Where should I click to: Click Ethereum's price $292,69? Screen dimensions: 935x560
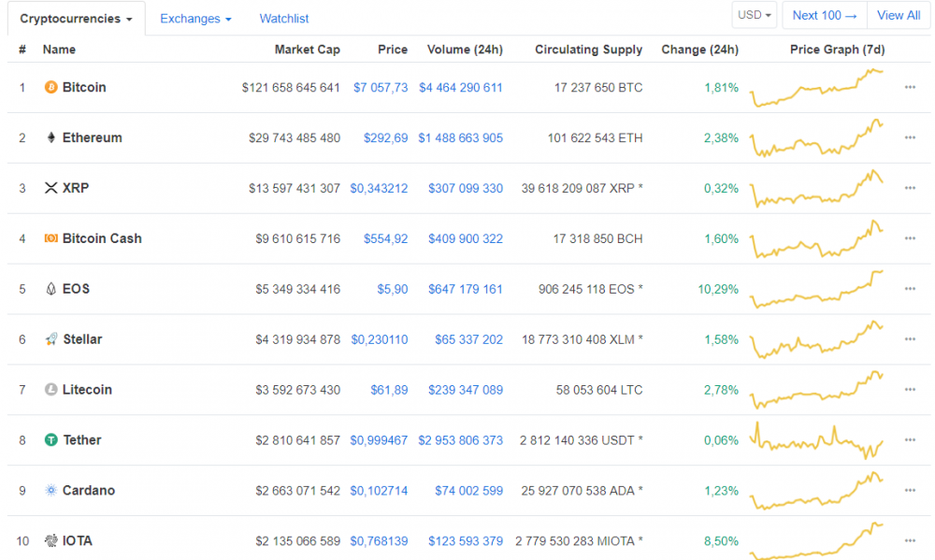click(386, 137)
